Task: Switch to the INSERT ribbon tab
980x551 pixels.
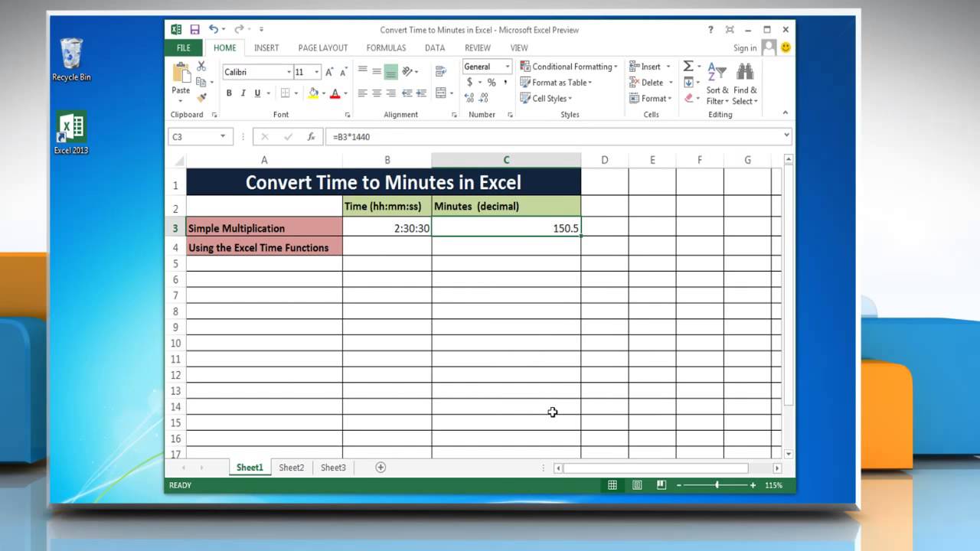Action: coord(266,47)
